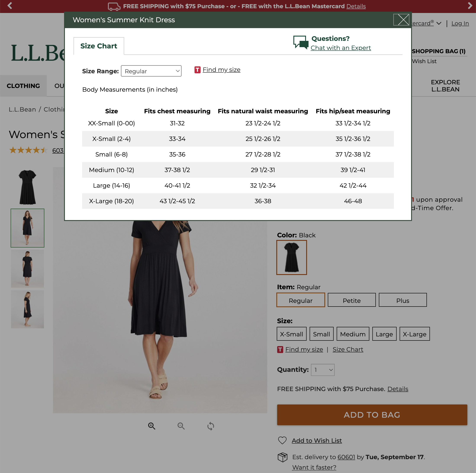The height and width of the screenshot is (473, 476).
Task: Select the zoom-out magnifier icon
Action: click(181, 426)
